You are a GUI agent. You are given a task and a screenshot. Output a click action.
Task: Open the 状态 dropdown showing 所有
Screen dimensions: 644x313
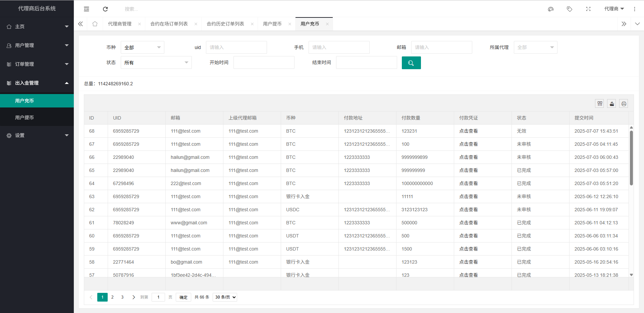[x=156, y=63]
